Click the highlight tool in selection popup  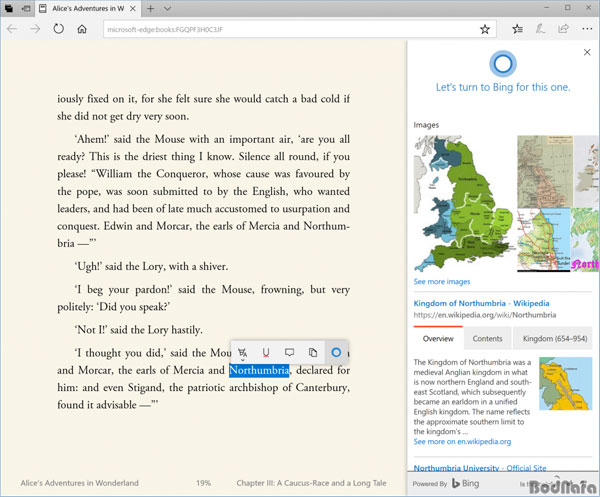click(x=242, y=352)
